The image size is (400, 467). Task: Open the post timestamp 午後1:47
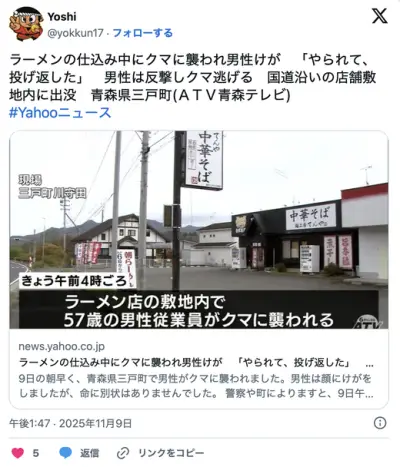point(30,423)
